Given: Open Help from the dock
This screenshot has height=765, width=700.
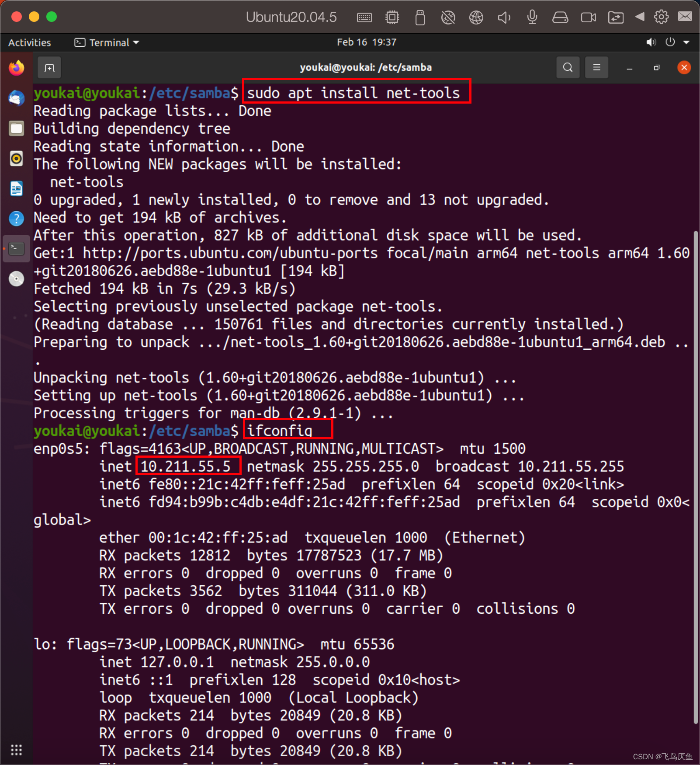Looking at the screenshot, I should [17, 219].
